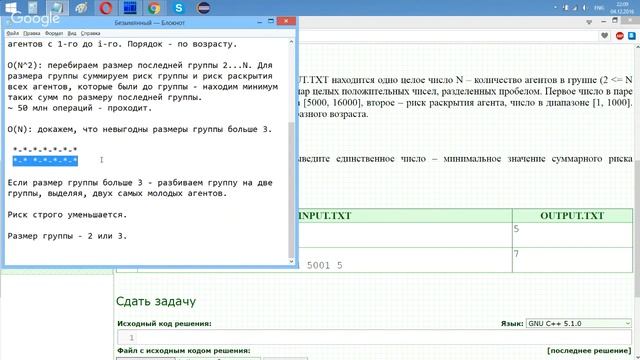Open the Формат menu in Notepad

(x=54, y=33)
